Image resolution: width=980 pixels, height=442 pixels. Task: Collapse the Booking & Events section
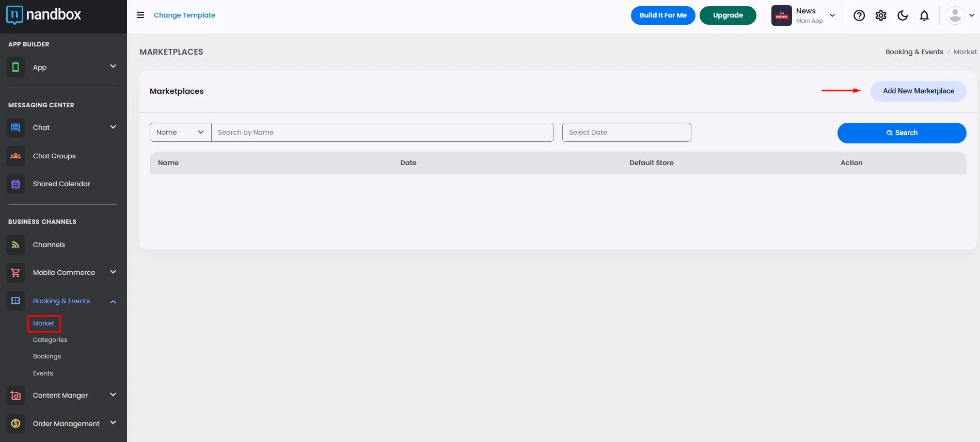point(113,301)
